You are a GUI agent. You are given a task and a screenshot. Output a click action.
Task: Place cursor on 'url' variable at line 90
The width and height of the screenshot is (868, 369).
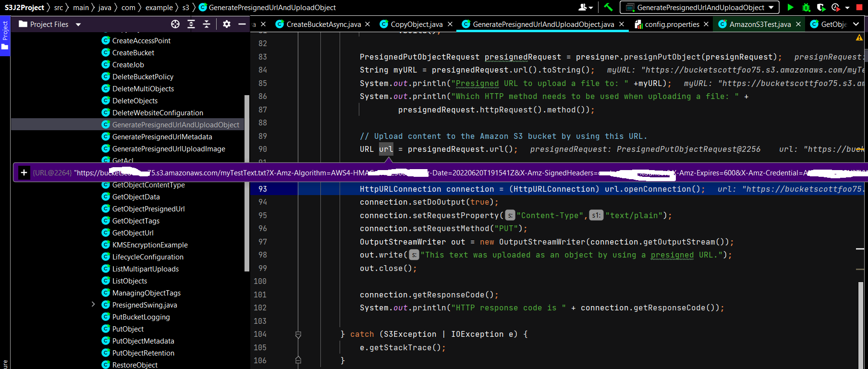386,149
